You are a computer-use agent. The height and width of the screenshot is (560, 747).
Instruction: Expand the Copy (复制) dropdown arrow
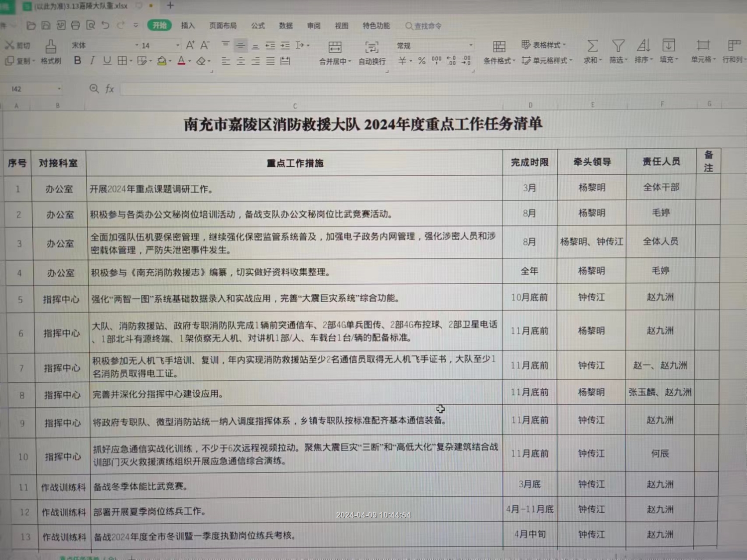[34, 61]
